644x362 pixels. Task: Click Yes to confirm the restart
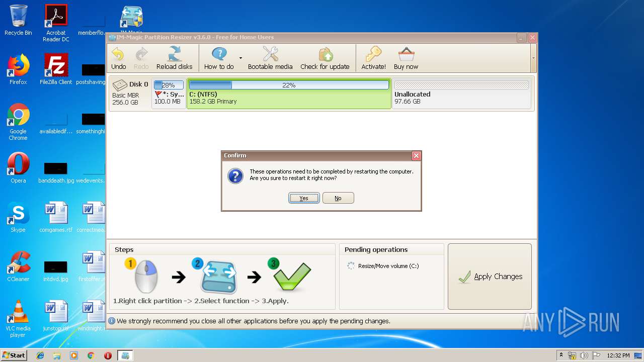pos(304,198)
